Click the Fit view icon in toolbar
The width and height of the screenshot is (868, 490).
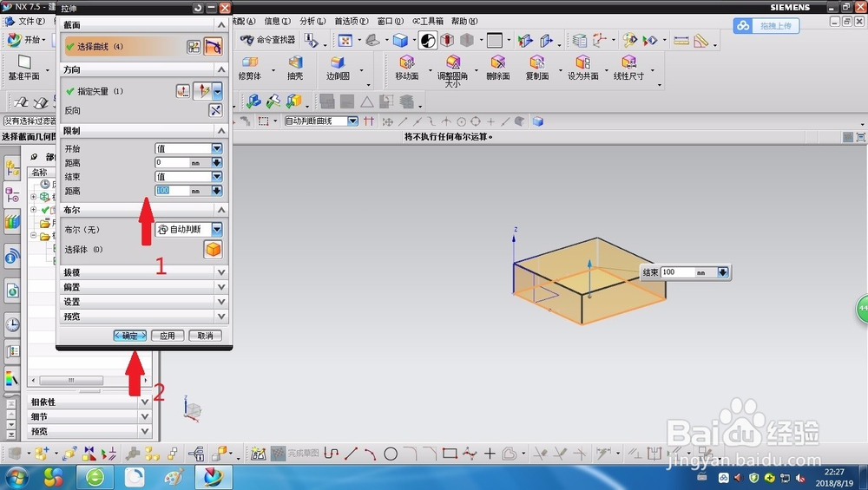click(x=345, y=41)
